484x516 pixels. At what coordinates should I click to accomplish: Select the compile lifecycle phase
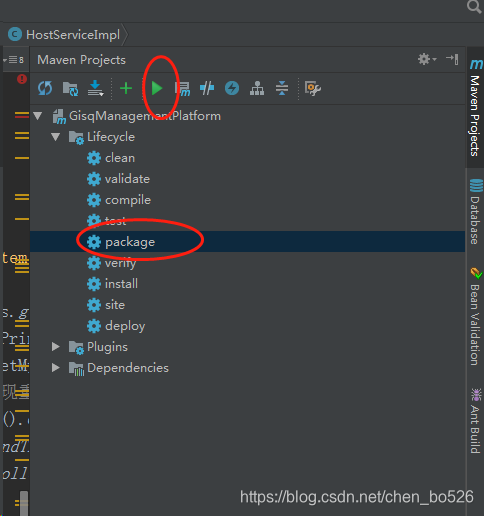128,200
